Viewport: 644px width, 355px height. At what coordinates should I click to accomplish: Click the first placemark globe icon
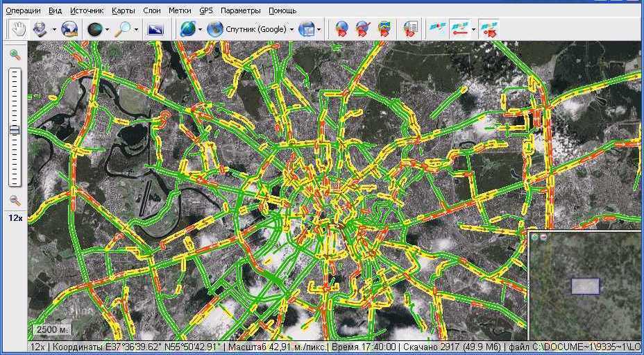coord(341,28)
